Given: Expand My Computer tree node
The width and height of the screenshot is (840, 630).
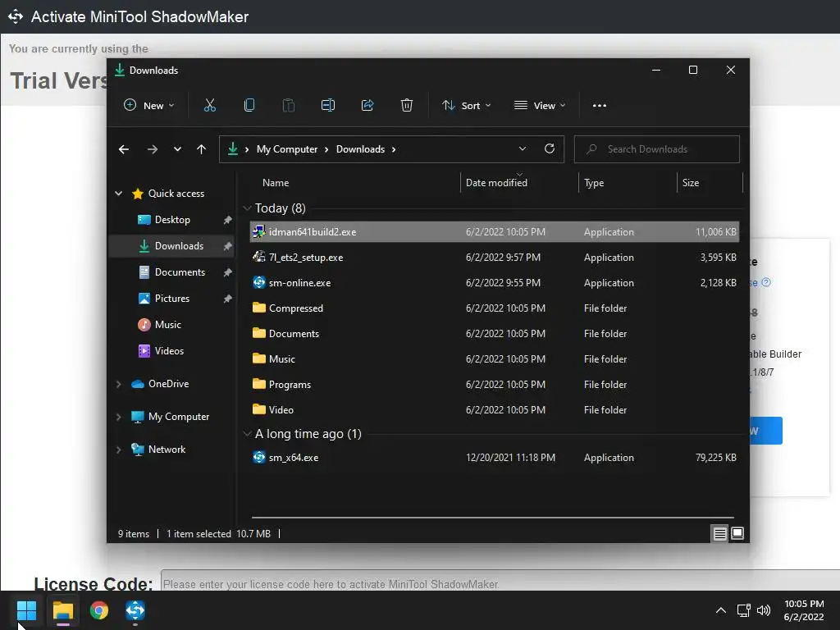Looking at the screenshot, I should (x=118, y=417).
